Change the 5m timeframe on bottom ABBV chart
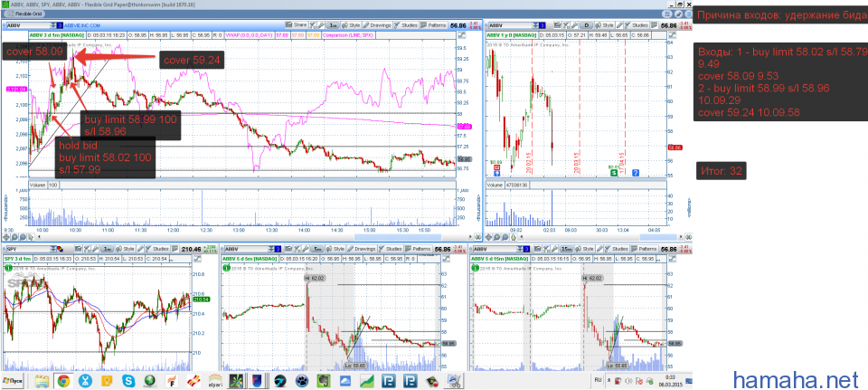This screenshot has height=390, width=868. [x=317, y=249]
